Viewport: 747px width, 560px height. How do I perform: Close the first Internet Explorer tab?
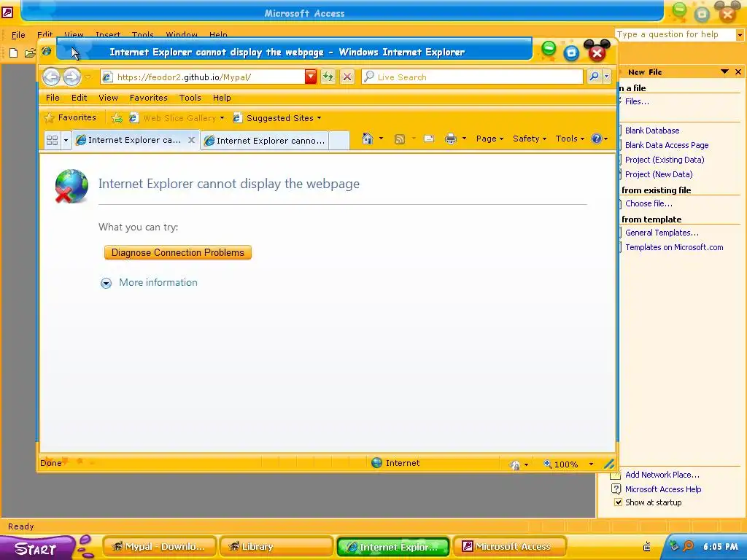(x=191, y=140)
